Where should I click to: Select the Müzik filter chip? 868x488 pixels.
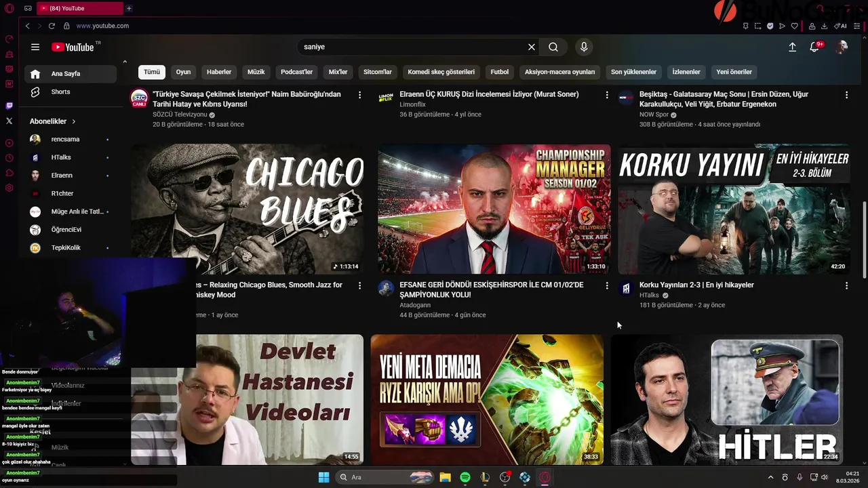[256, 72]
